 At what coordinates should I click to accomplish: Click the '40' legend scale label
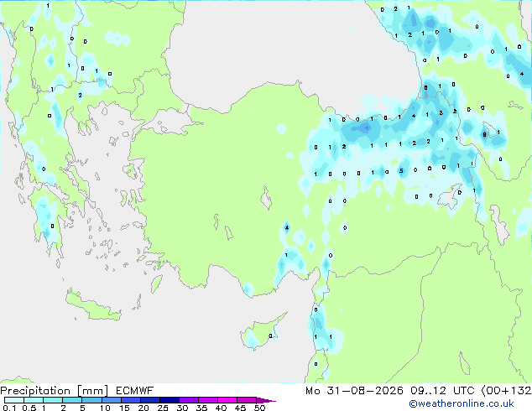[221, 408]
